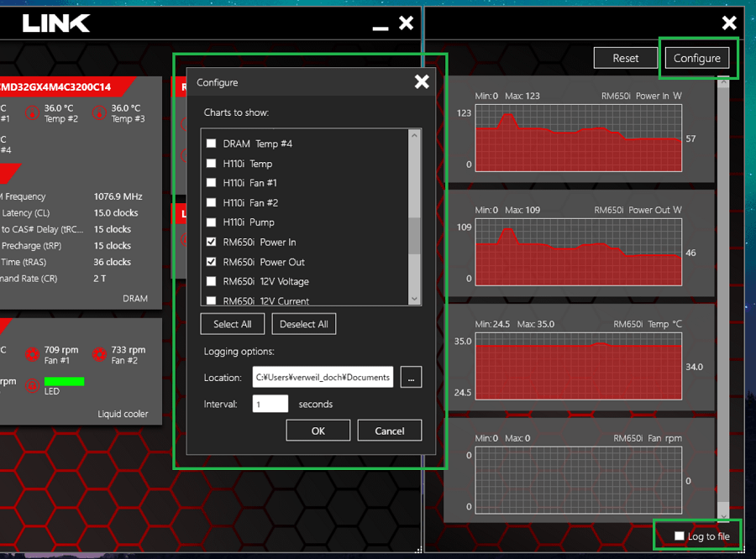Tick the H110i Temp checkbox

[211, 164]
